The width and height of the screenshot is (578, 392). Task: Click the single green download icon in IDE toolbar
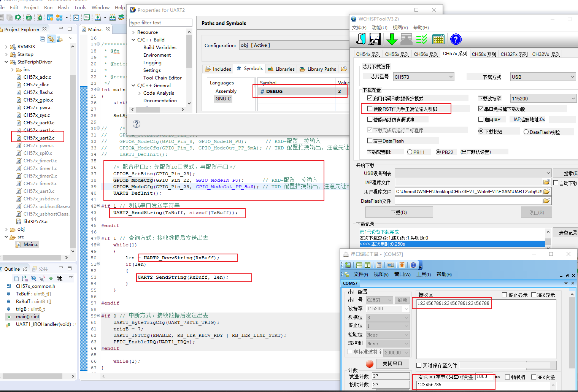point(98,17)
